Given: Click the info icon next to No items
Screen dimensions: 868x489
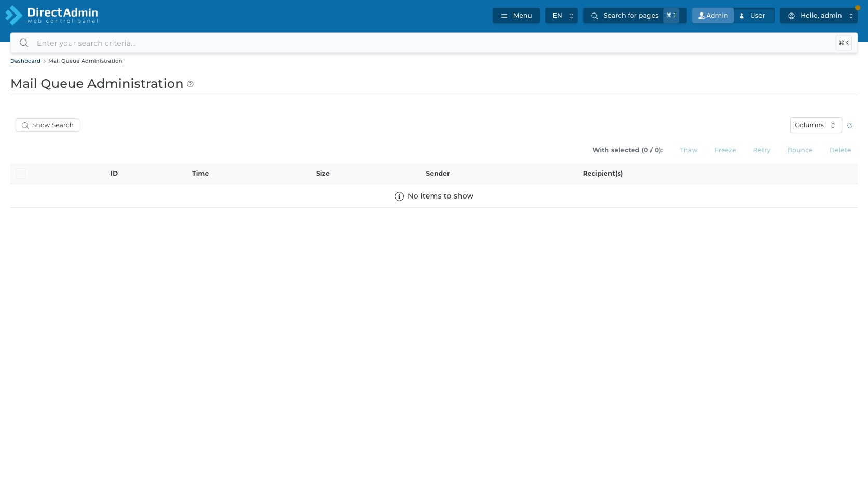Looking at the screenshot, I should [x=399, y=196].
